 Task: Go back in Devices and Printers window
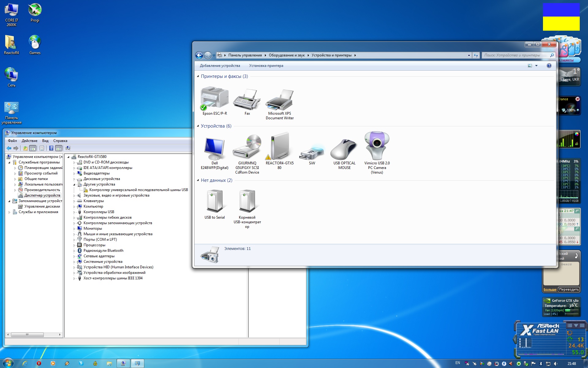tap(199, 55)
